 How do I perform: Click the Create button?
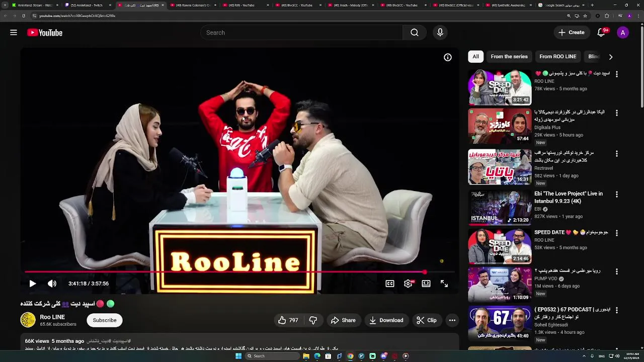pos(571,33)
